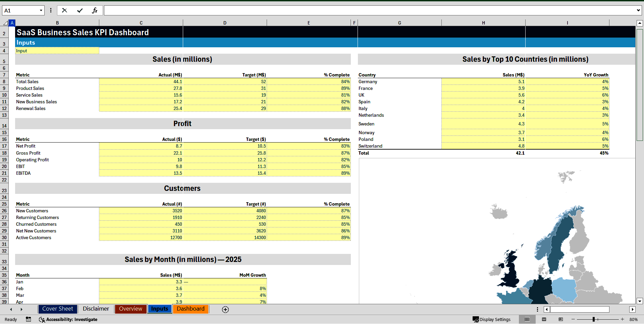Open the Cover Sheet tab
Screen dimensions: 644x324
tap(57, 309)
